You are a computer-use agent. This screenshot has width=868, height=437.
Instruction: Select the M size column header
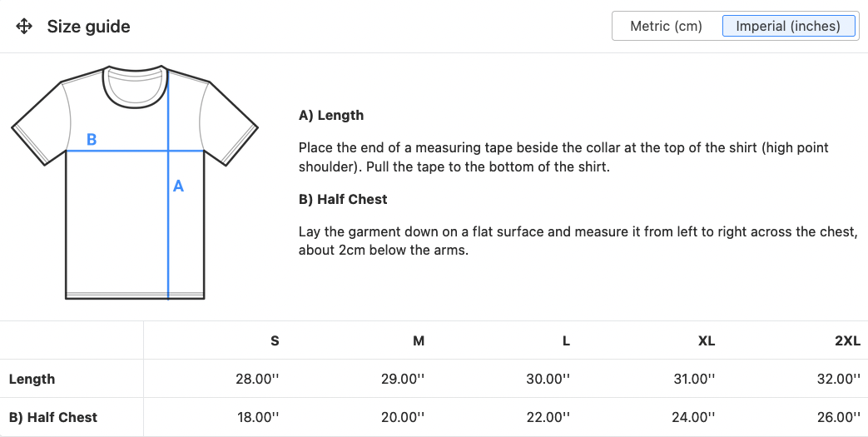[419, 340]
